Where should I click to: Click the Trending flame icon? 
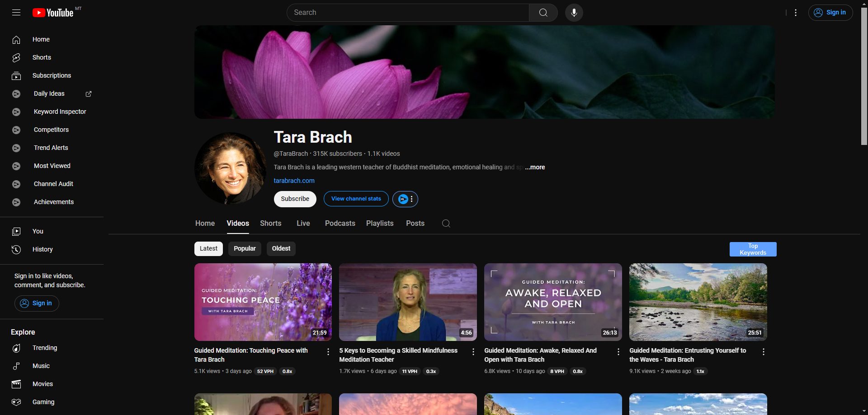[x=16, y=348]
